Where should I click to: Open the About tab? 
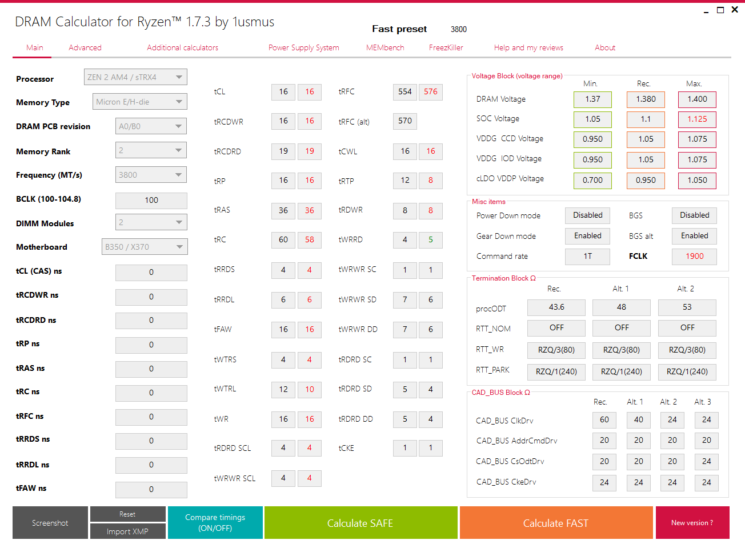click(605, 47)
